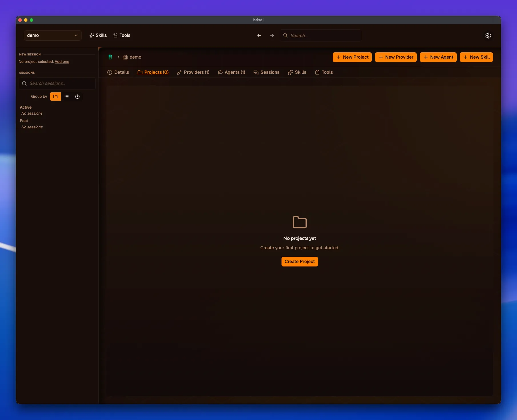Select the Projects (0) tab
The height and width of the screenshot is (420, 517).
(153, 72)
